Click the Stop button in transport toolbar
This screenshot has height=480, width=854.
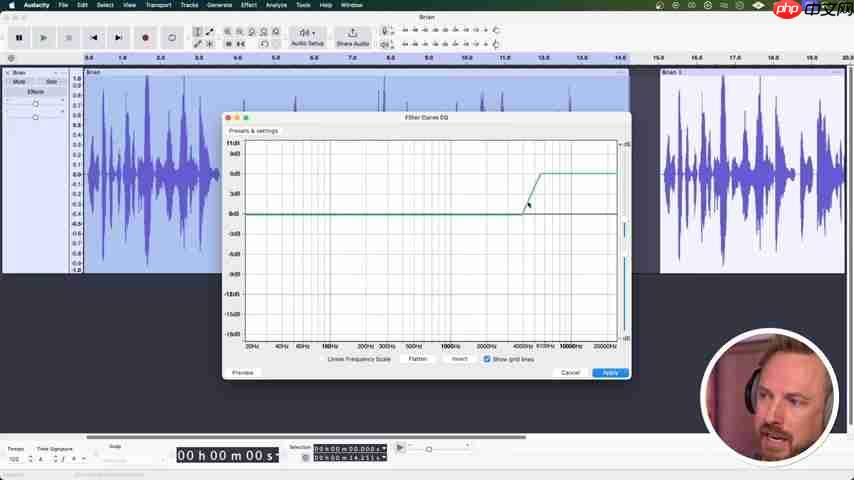coord(69,38)
